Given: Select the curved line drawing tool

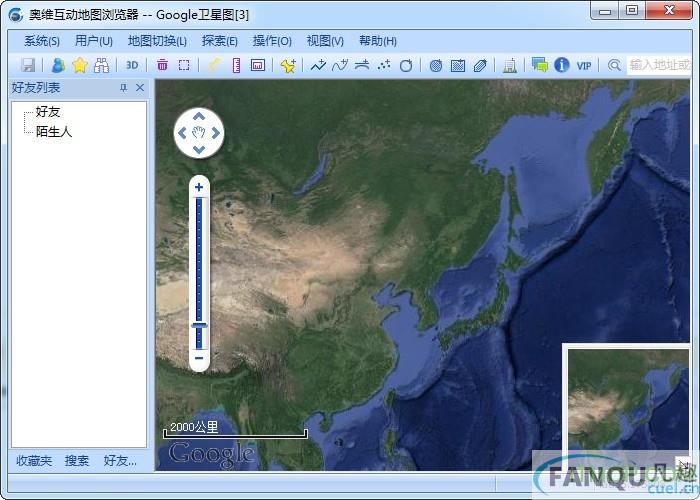Looking at the screenshot, I should (340, 65).
